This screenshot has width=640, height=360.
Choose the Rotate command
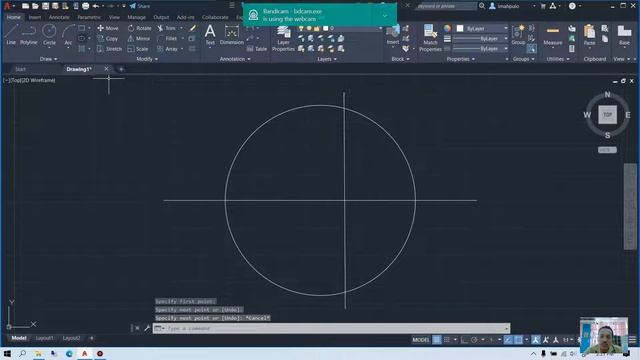point(140,28)
